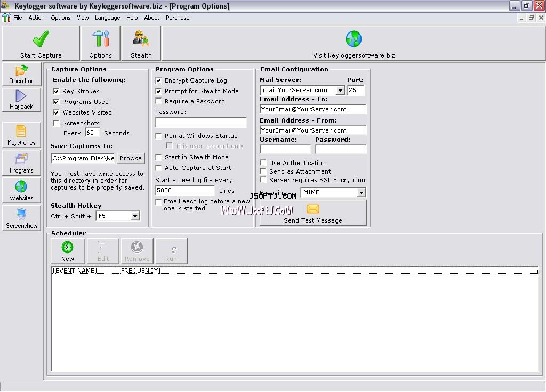The image size is (546, 392).
Task: Minimize the inner document window
Action: (x=521, y=18)
